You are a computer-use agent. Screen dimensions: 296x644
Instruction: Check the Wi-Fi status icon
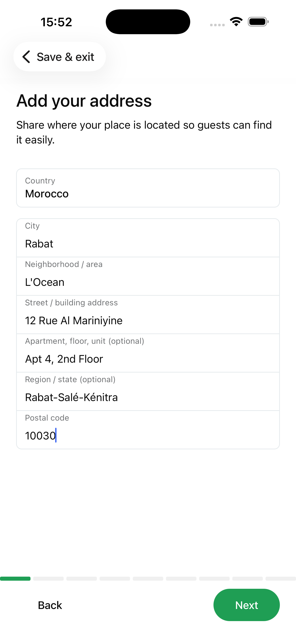coord(236,22)
